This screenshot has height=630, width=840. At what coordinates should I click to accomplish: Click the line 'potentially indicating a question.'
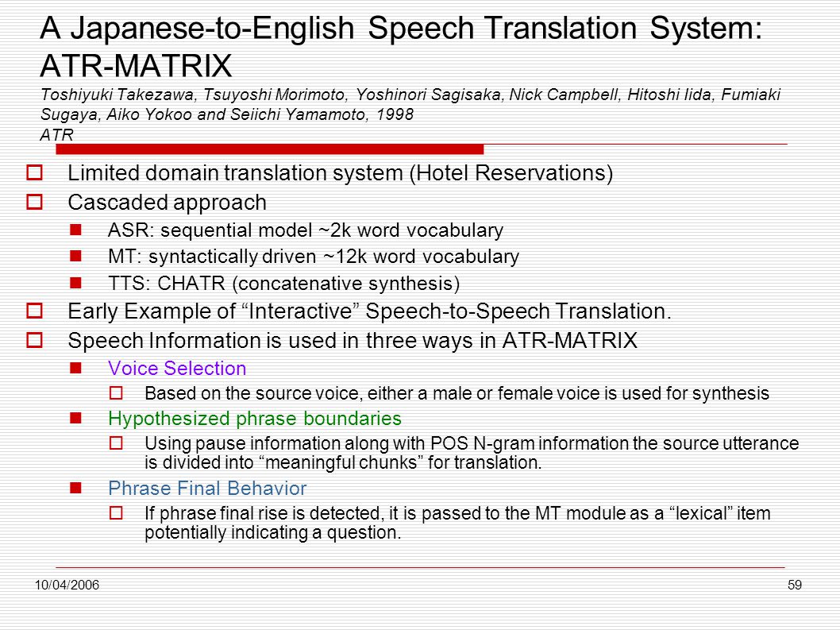point(272,533)
